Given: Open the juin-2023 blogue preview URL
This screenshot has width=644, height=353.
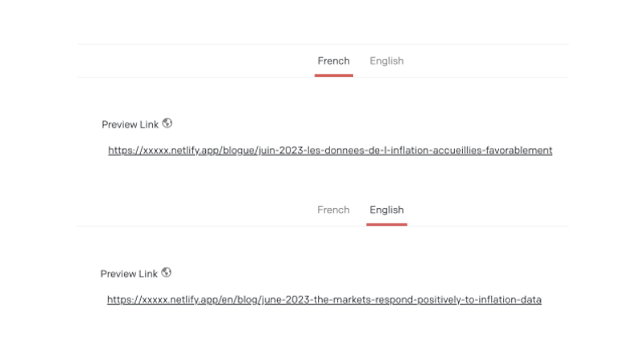Looking at the screenshot, I should click(330, 151).
